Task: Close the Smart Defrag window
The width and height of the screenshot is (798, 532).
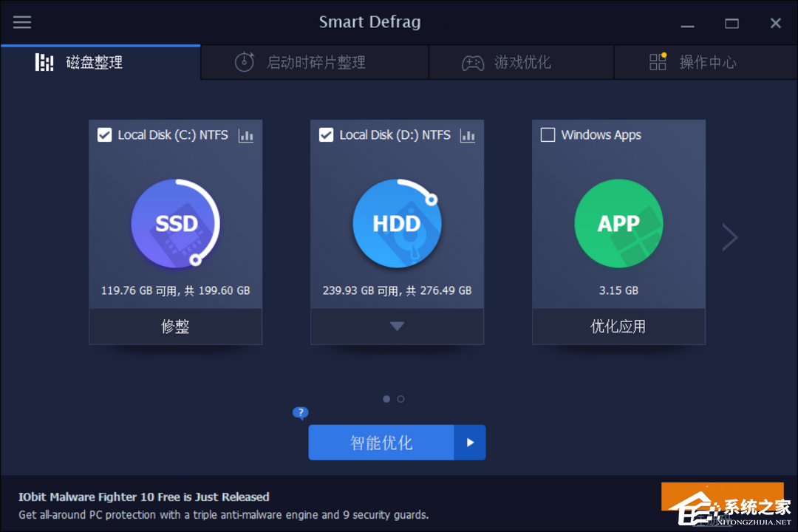Action: point(776,24)
